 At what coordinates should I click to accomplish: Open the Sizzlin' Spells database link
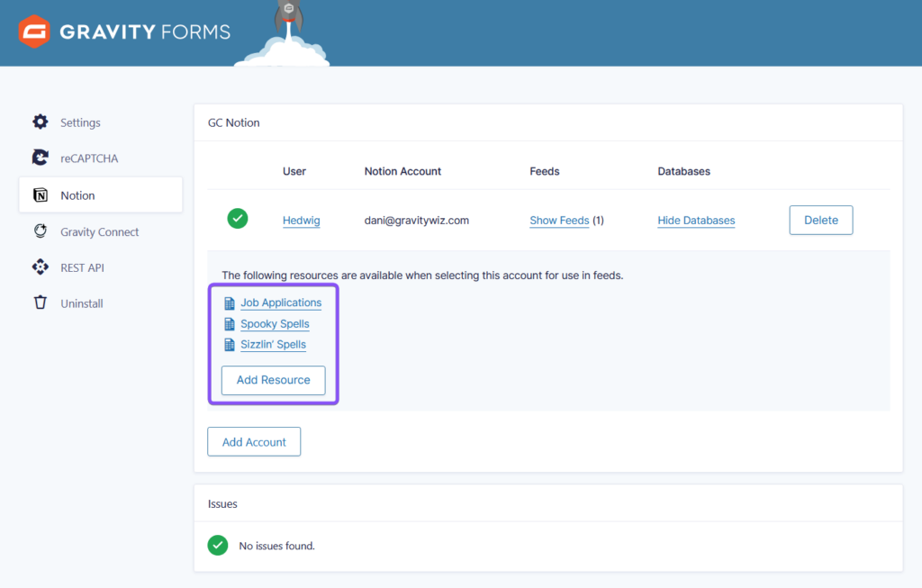point(273,345)
